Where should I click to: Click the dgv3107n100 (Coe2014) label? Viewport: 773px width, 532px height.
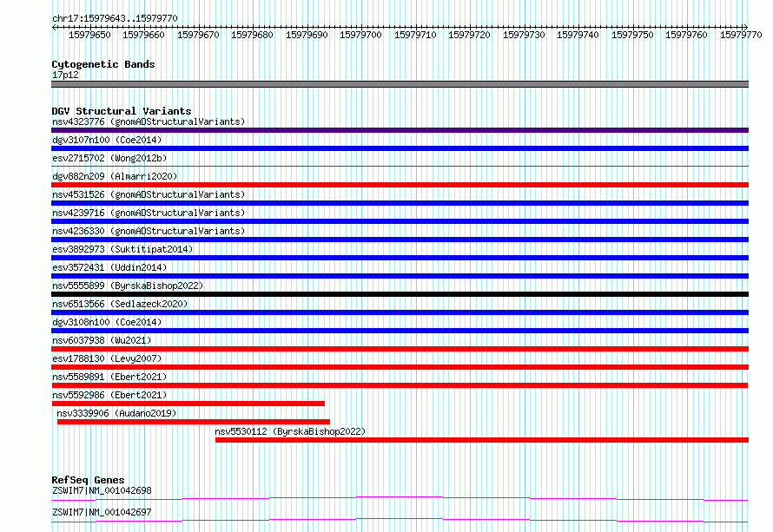[x=107, y=140]
